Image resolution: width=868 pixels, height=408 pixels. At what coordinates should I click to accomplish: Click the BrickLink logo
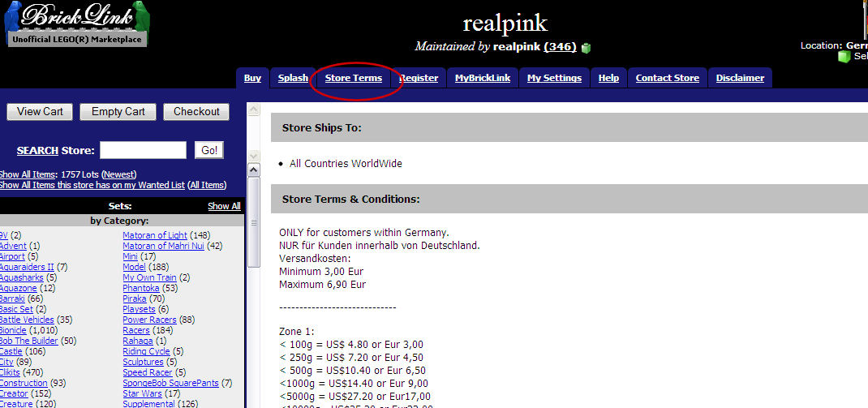click(76, 24)
